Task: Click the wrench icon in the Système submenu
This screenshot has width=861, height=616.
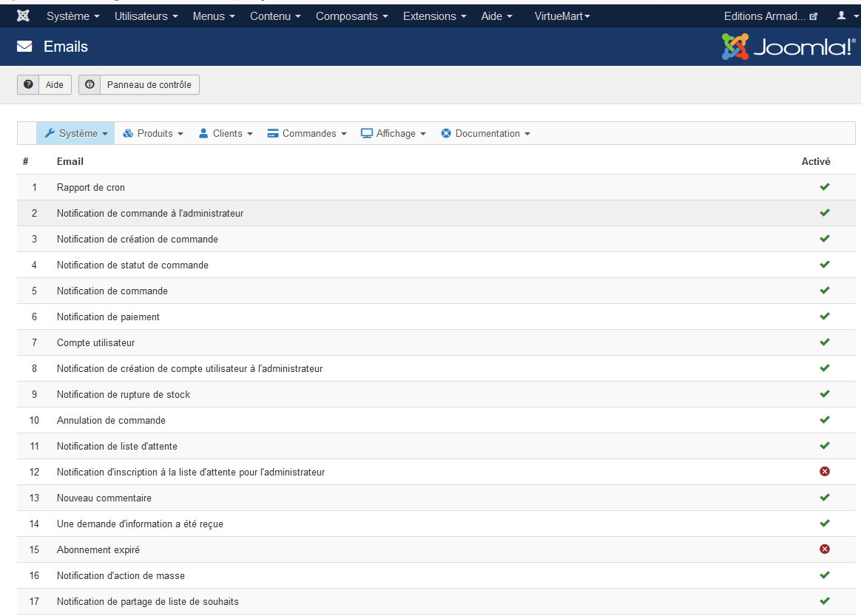Action: [x=50, y=133]
